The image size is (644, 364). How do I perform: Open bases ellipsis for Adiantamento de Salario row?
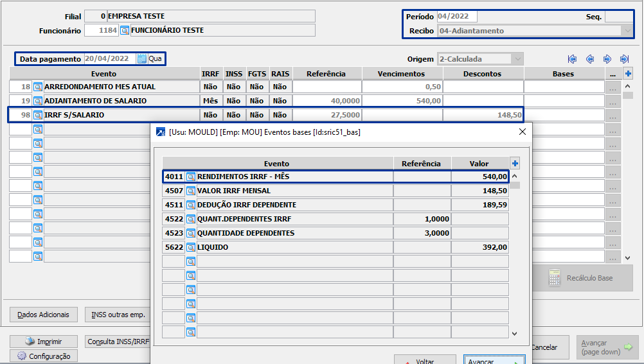tap(613, 101)
